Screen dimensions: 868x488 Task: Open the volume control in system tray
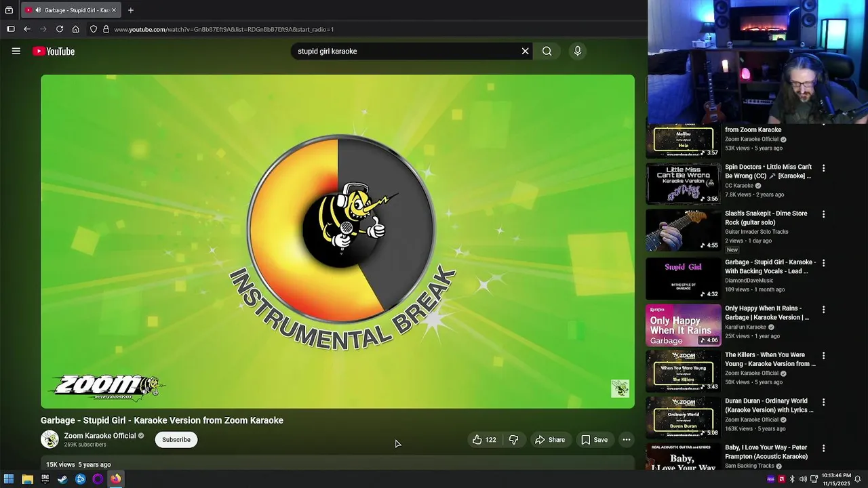(x=803, y=479)
